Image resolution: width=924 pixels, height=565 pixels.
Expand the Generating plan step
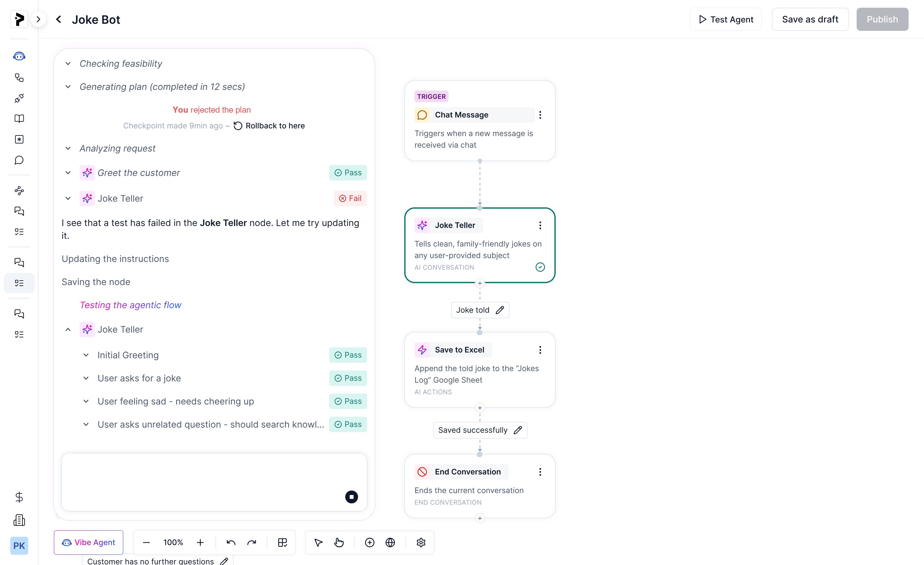(68, 87)
